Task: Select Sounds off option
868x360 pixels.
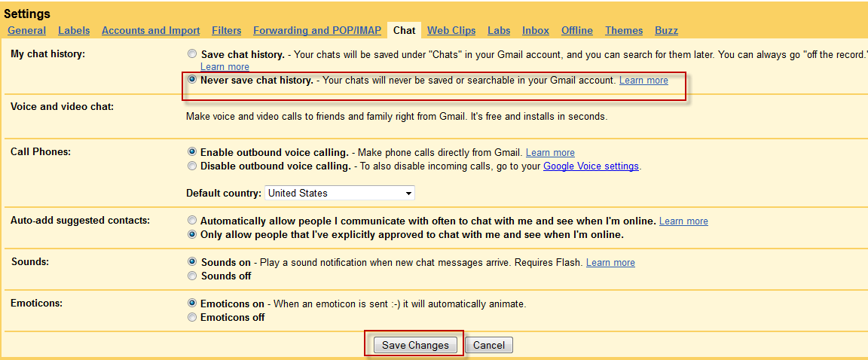Action: [x=191, y=275]
